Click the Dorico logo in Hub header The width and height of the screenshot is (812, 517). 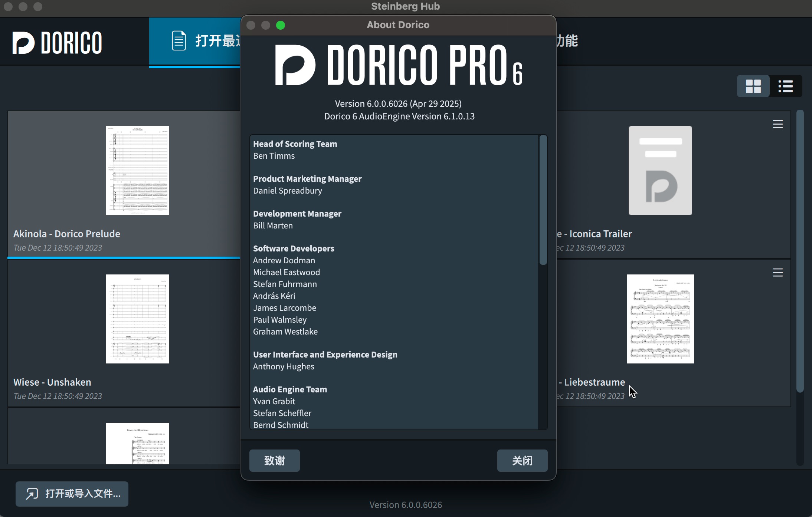click(x=57, y=43)
